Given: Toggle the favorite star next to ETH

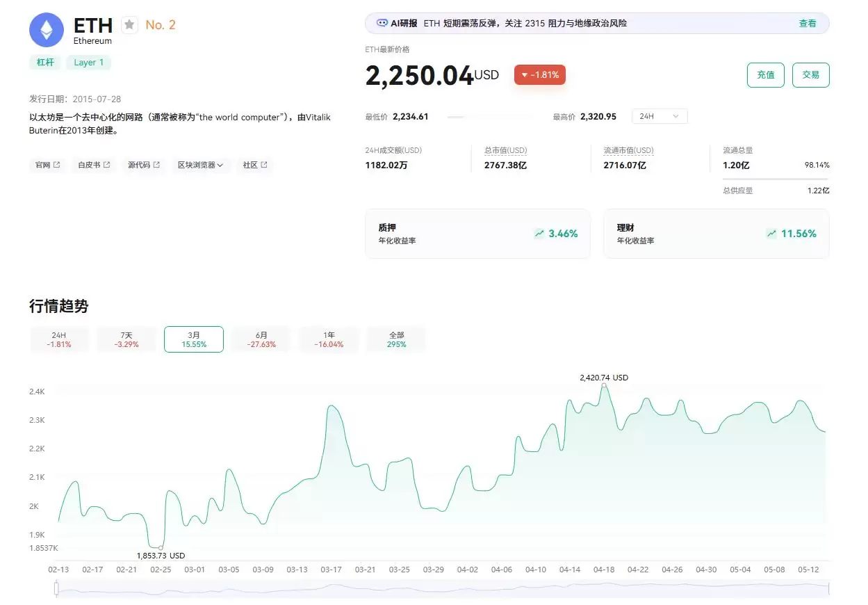Looking at the screenshot, I should pos(129,25).
